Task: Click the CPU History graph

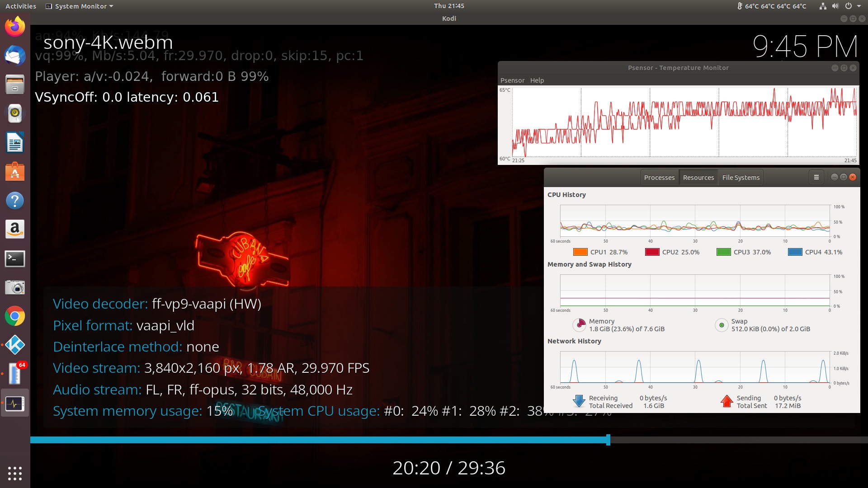Action: (x=695, y=221)
